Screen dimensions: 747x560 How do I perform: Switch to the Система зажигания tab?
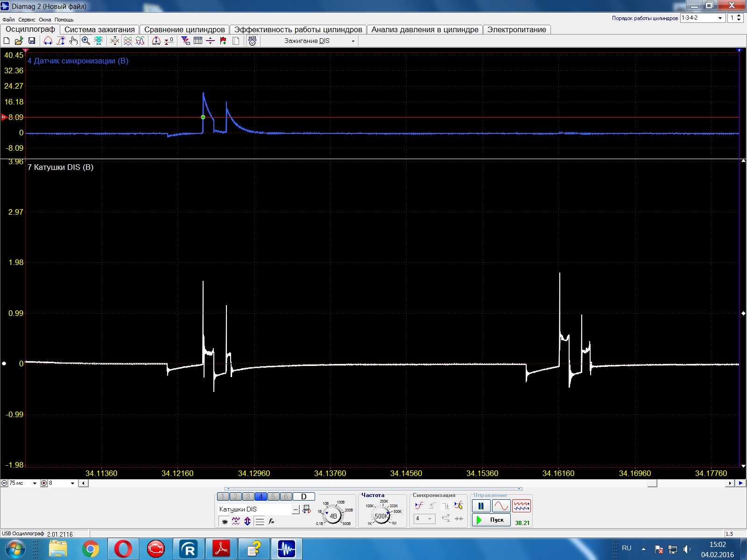[99, 29]
